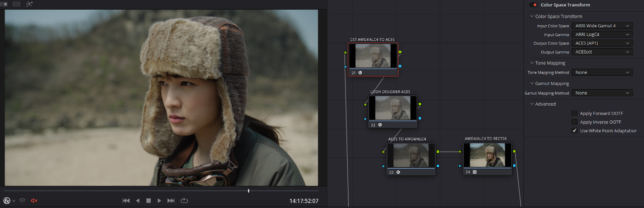
Task: Collapse the Tone Mapping section
Action: 532,63
